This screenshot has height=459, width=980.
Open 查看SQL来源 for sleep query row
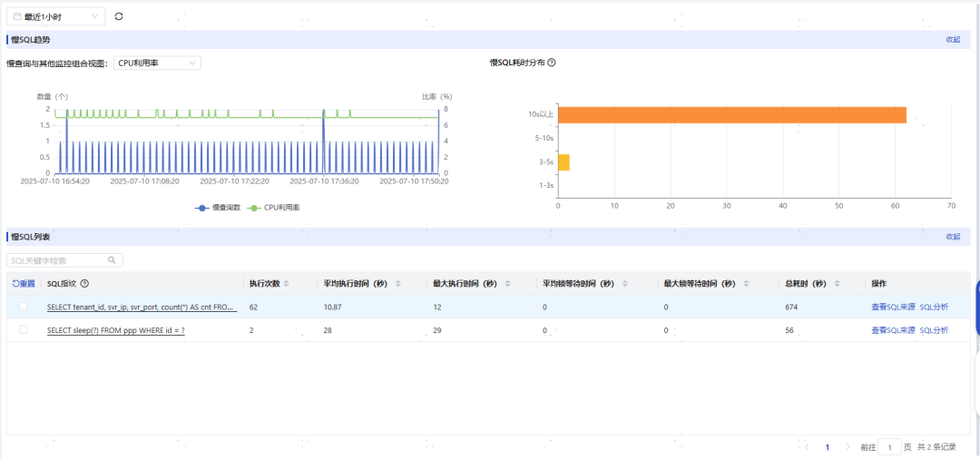pyautogui.click(x=893, y=330)
